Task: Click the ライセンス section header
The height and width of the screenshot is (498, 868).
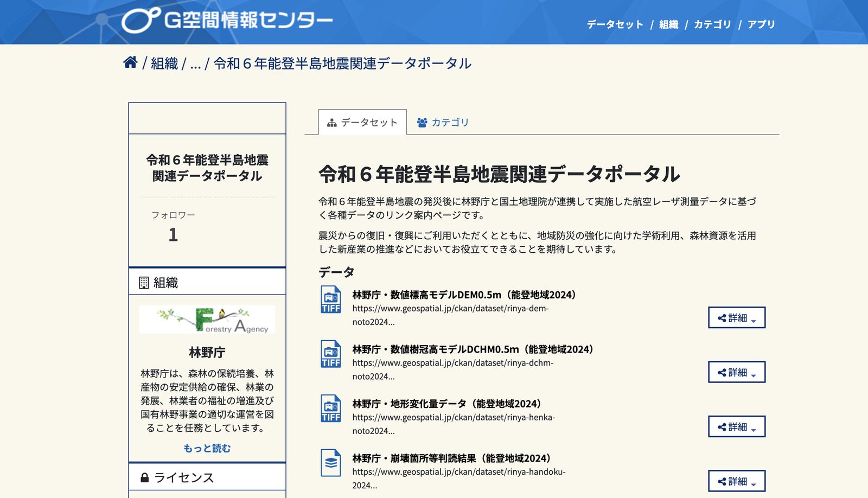Action: (x=207, y=477)
